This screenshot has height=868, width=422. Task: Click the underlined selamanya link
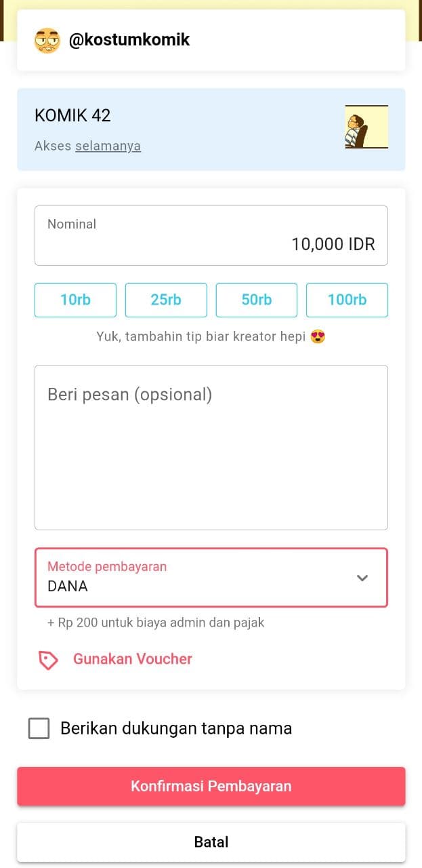point(108,146)
